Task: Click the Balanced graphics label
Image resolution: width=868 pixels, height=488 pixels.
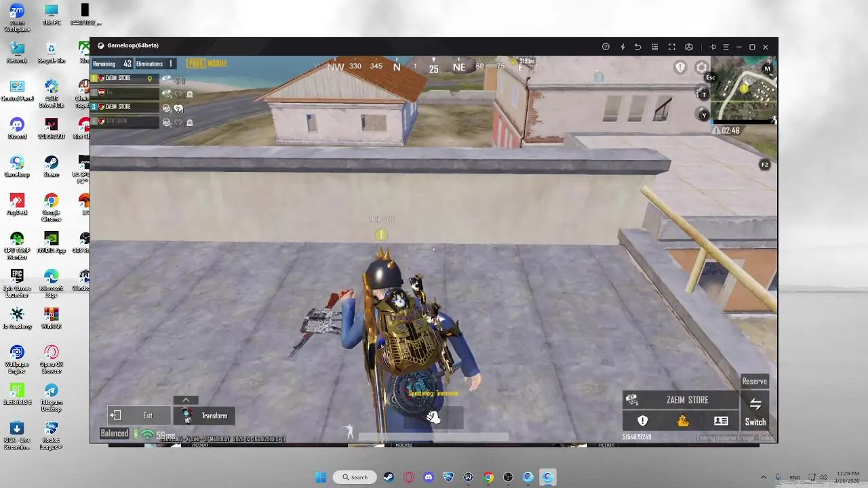Action: coord(114,434)
